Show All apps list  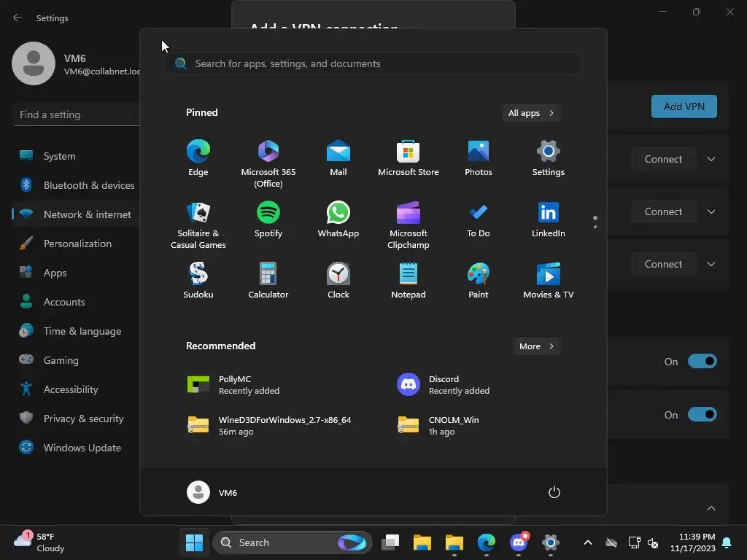coord(531,113)
